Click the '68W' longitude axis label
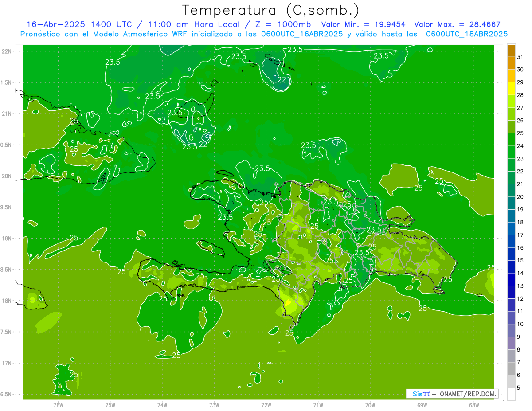This screenshot has height=411, width=532. click(474, 405)
